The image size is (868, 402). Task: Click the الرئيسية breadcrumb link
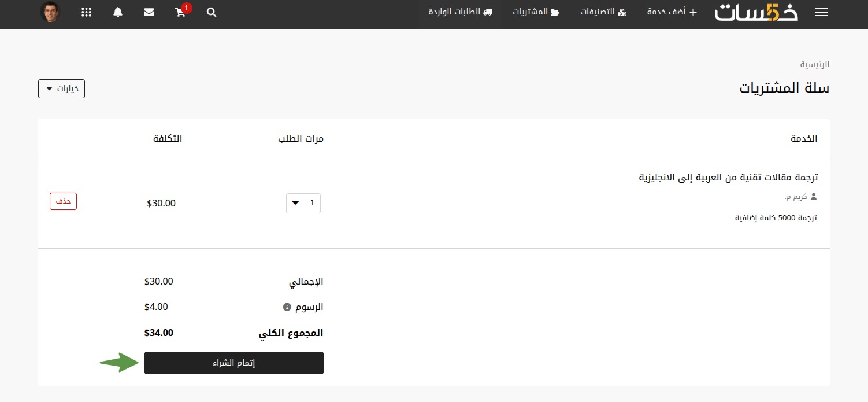pyautogui.click(x=815, y=64)
